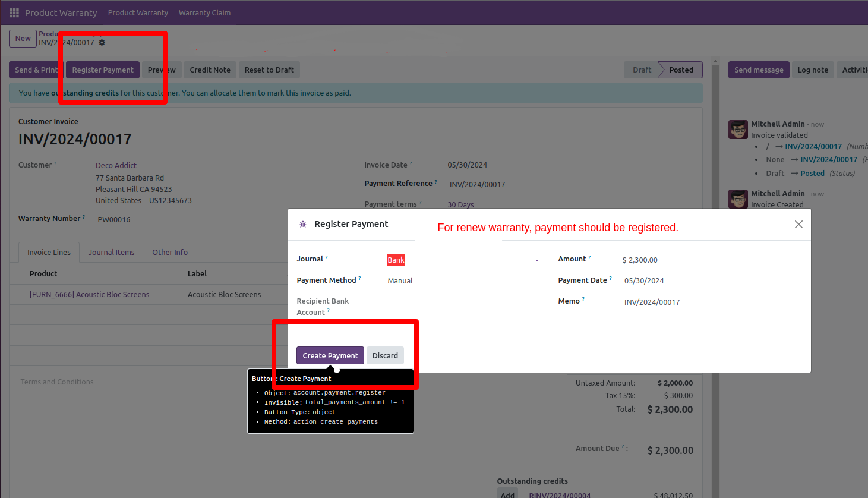
Task: Click the gear icon beside invoice number
Action: point(102,43)
